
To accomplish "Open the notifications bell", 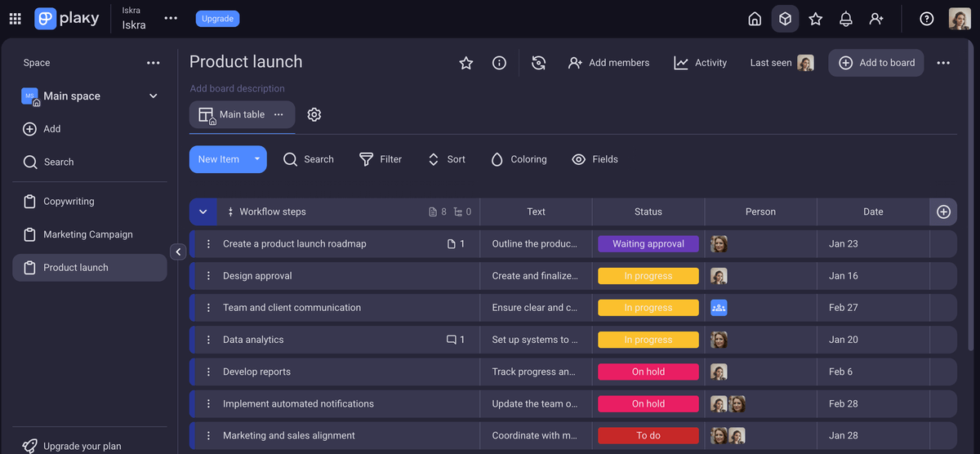I will (x=846, y=19).
